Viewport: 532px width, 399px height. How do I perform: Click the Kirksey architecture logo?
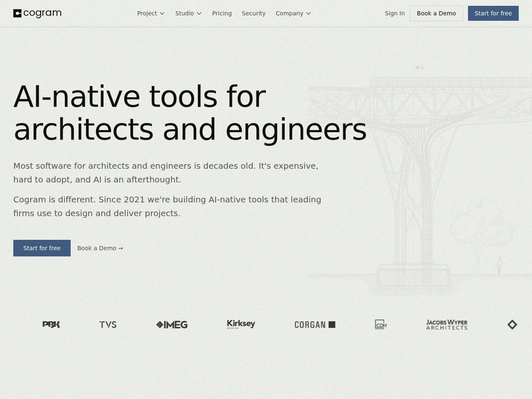pos(241,324)
